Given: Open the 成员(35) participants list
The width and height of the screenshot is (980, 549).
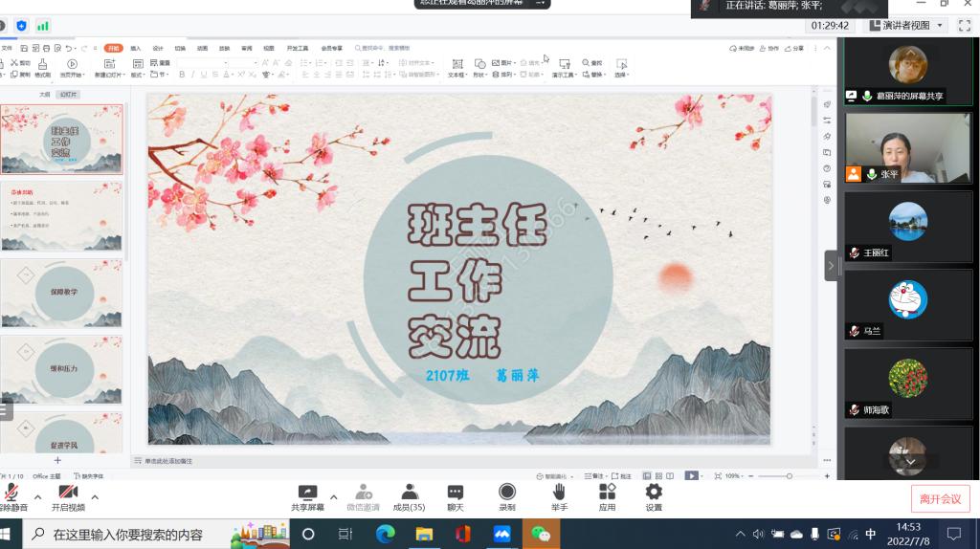Looking at the screenshot, I should [409, 493].
